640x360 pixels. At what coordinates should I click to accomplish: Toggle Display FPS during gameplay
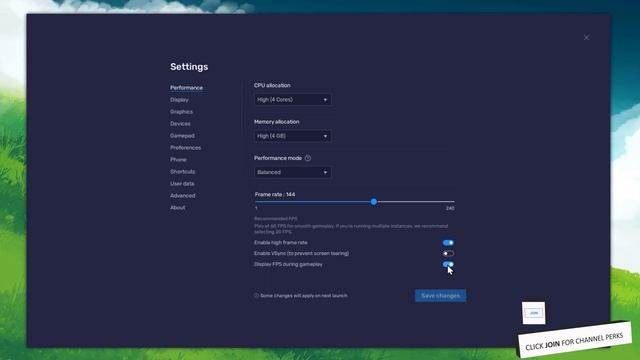448,264
